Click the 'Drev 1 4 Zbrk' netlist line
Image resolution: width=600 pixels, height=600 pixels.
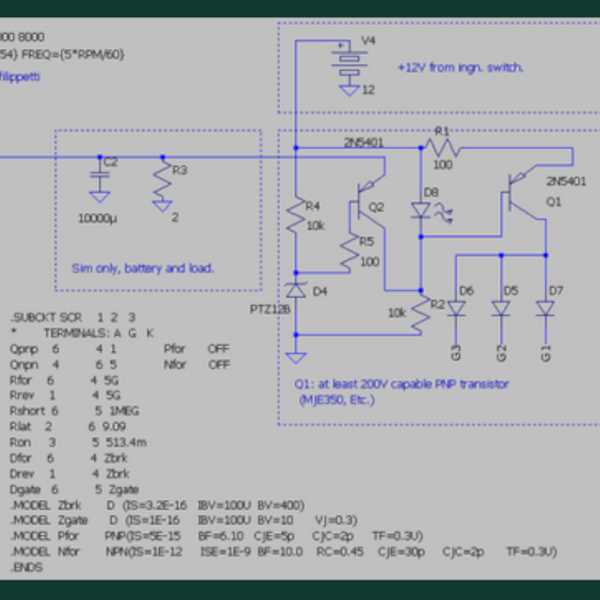[x=70, y=474]
